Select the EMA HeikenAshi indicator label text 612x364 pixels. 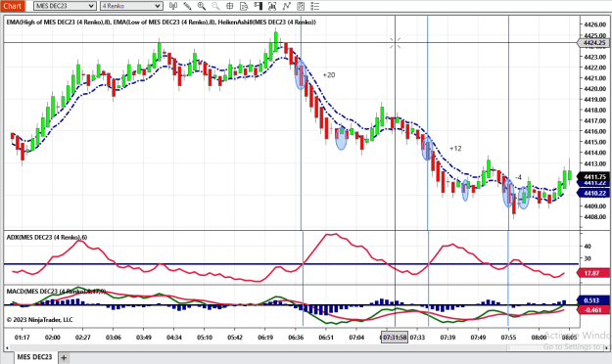pos(162,23)
